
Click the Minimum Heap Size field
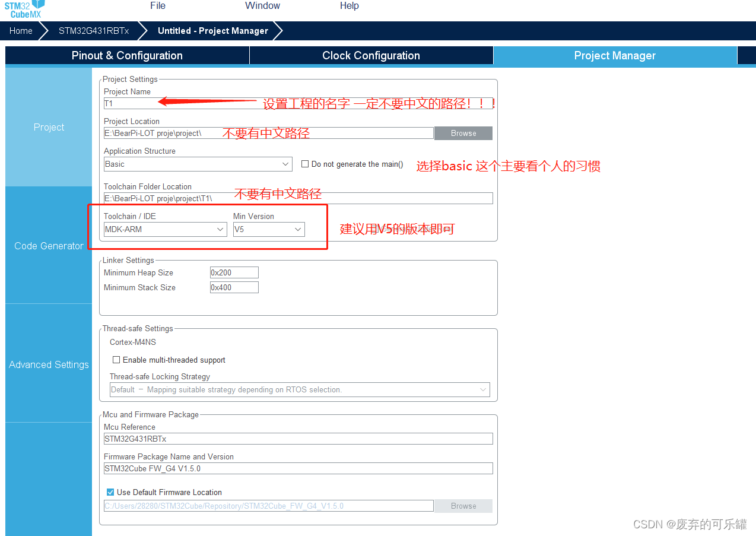[234, 272]
